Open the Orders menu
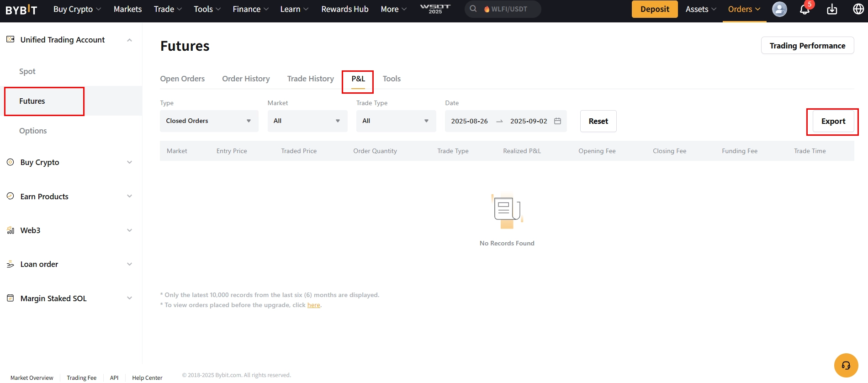 coord(744,9)
